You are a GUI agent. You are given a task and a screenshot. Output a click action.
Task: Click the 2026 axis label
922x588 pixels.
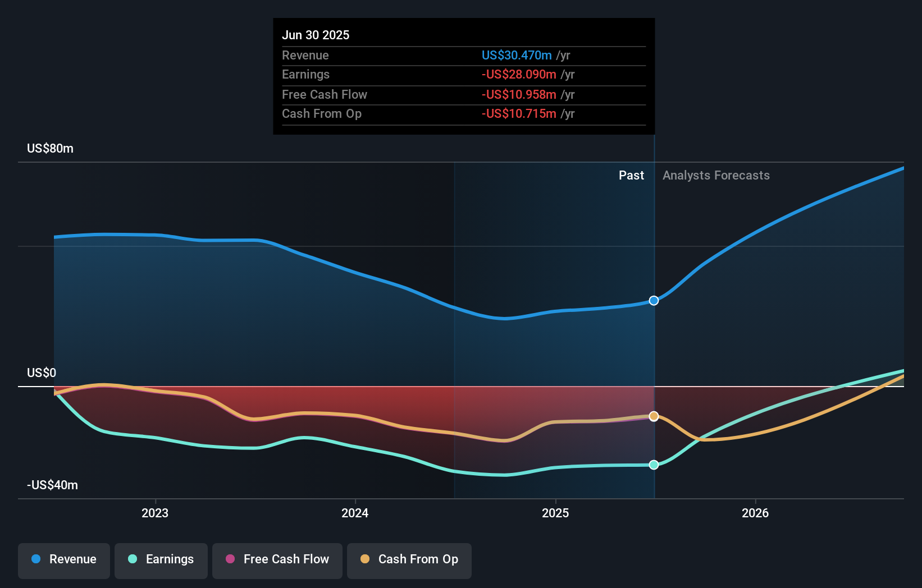tap(756, 513)
